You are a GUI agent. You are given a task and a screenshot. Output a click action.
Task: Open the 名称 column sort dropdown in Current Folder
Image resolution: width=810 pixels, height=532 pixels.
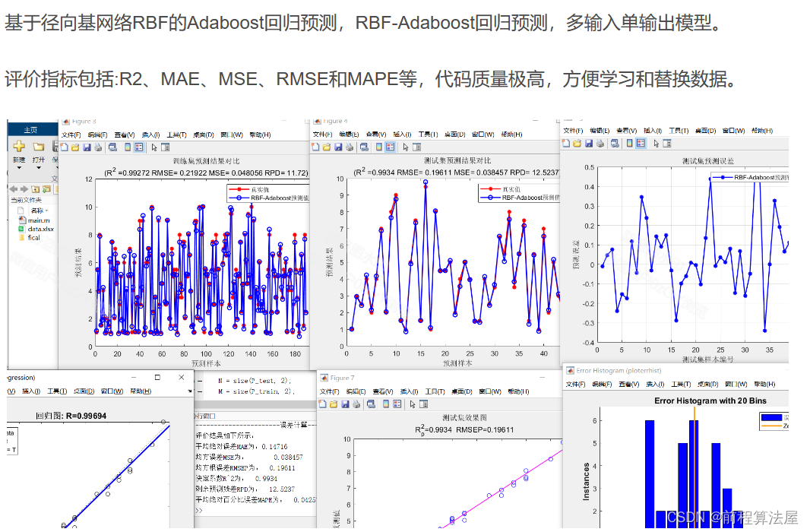(46, 210)
